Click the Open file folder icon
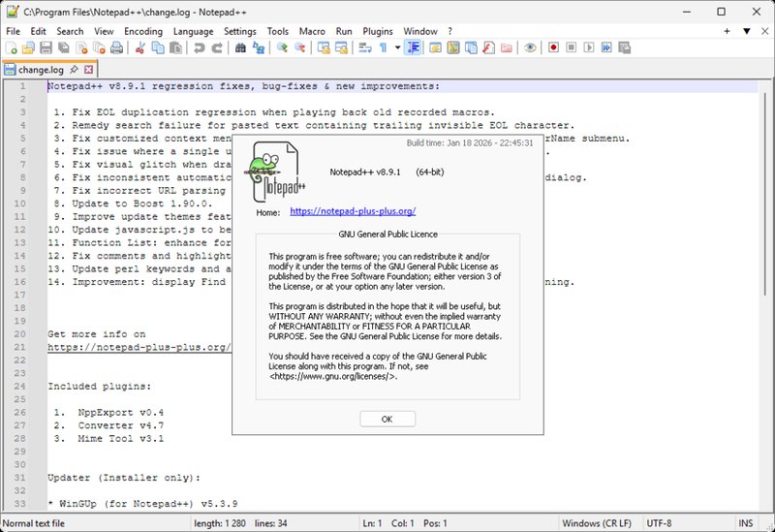This screenshot has width=775, height=532. tap(28, 47)
